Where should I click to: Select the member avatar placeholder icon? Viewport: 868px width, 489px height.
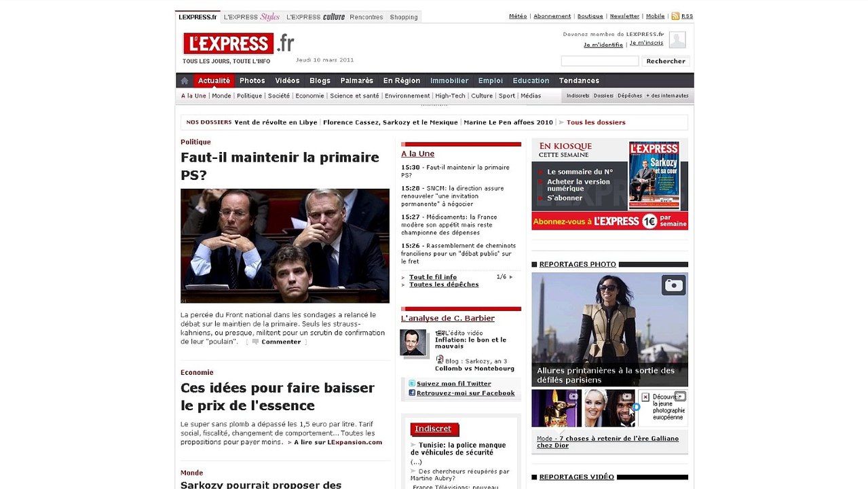tap(677, 39)
